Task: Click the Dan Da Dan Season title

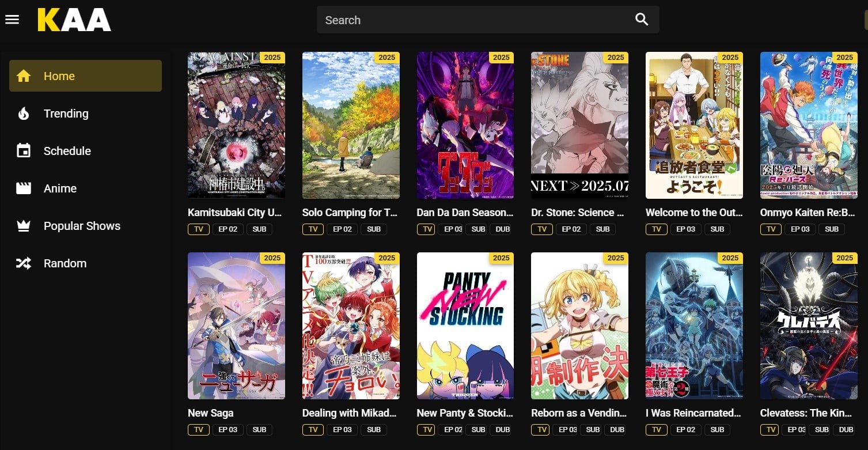Action: 465,213
